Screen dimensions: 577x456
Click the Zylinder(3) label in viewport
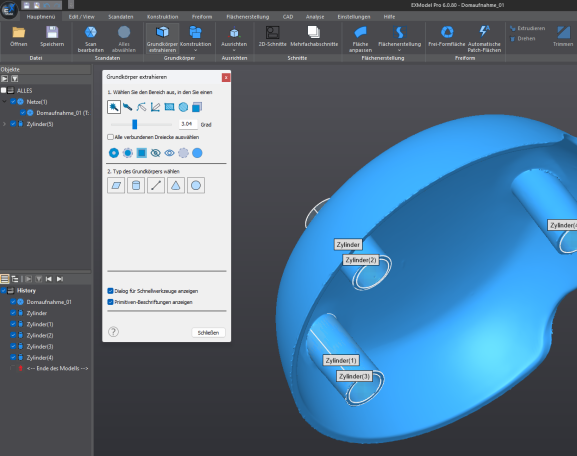[354, 376]
